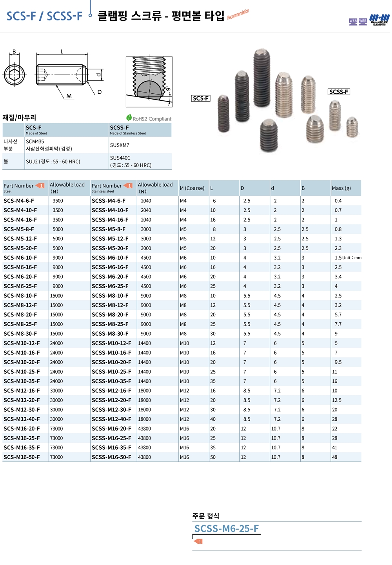Select SCSS-M6-25-F in the table
The height and width of the screenshot is (565, 392).
pyautogui.click(x=110, y=286)
